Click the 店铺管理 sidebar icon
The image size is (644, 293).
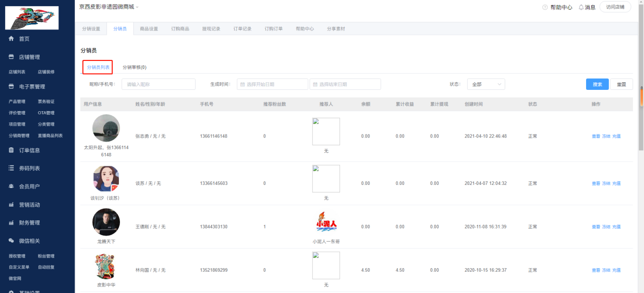(11, 57)
